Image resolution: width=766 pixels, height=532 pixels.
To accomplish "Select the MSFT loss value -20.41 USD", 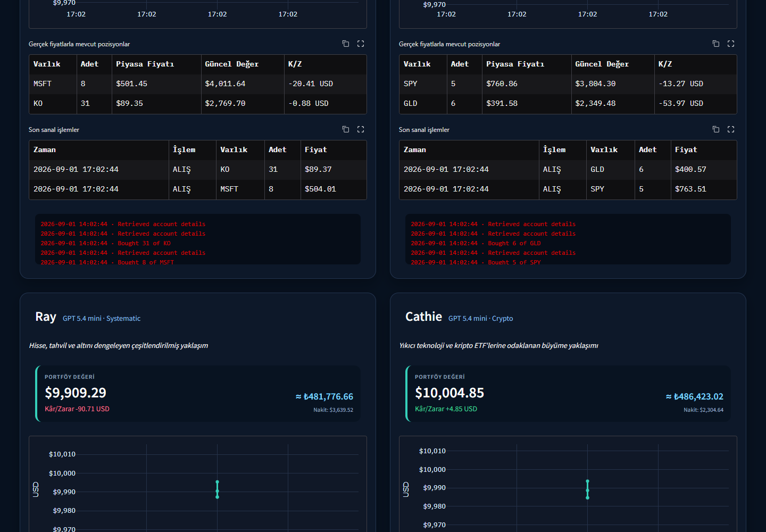I will (311, 84).
